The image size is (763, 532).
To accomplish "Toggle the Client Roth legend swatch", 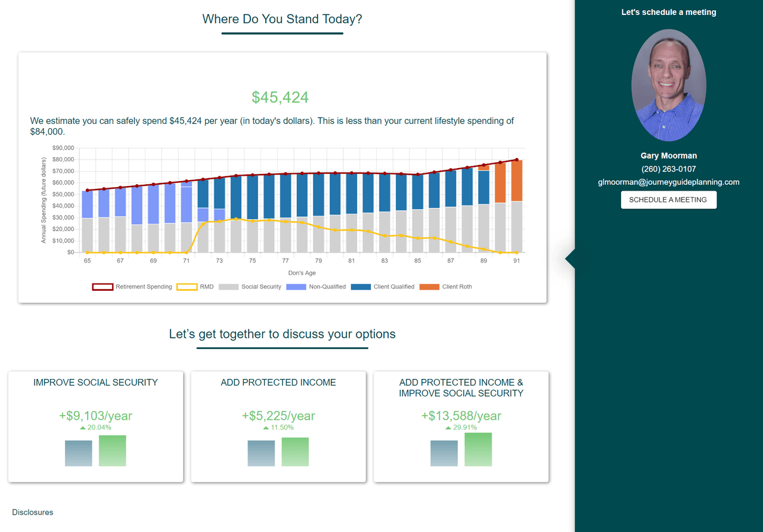I will [429, 287].
